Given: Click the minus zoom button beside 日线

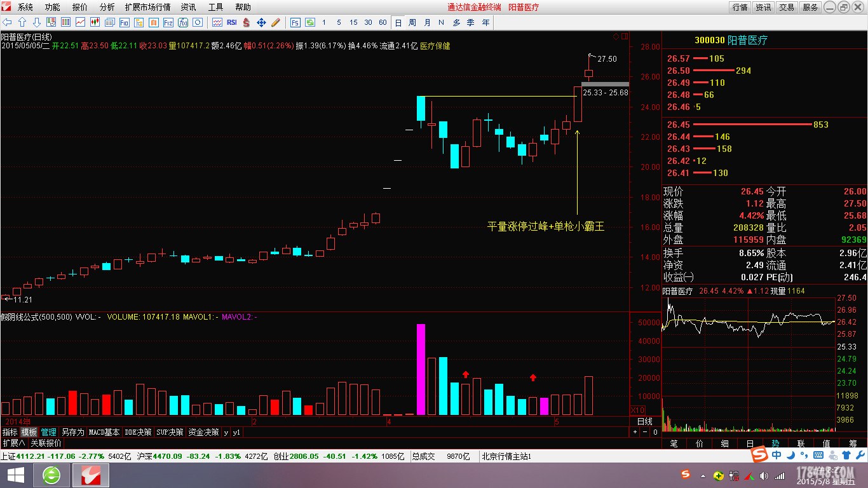Looking at the screenshot, I should [x=645, y=432].
